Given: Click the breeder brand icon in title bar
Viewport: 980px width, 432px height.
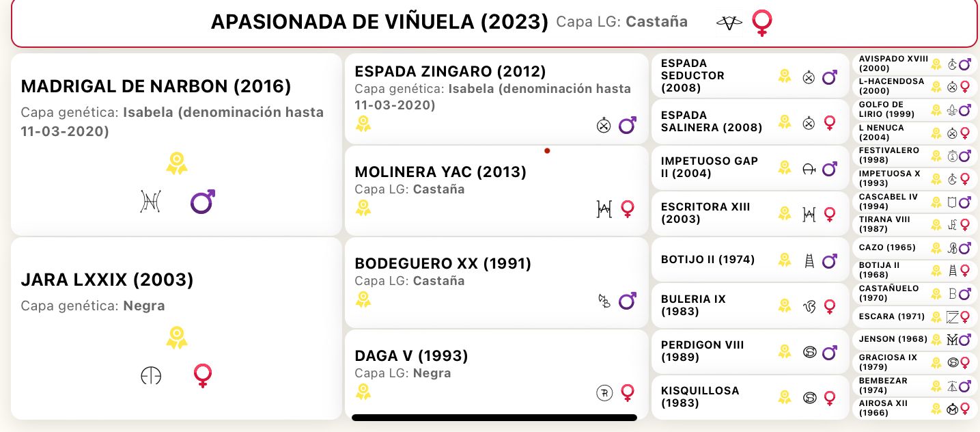Looking at the screenshot, I should (729, 23).
